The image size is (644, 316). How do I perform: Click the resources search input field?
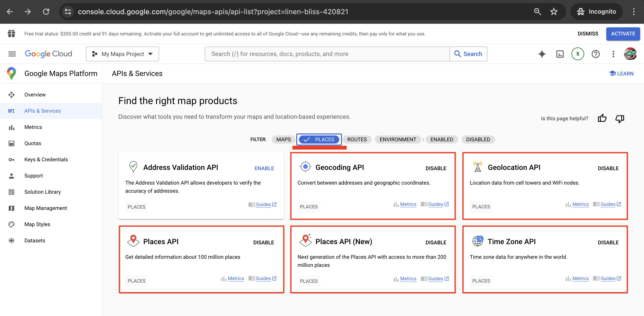pyautogui.click(x=327, y=54)
